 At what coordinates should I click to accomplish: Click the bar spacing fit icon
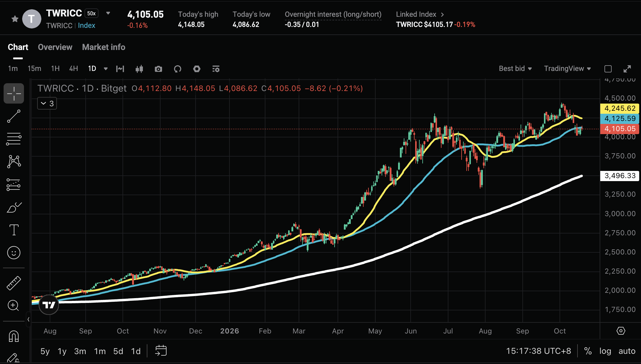point(120,69)
